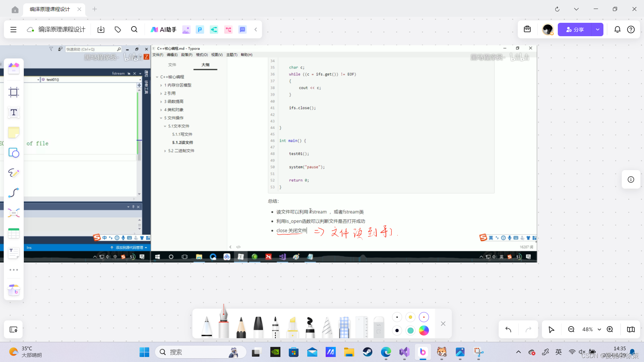This screenshot has height=362, width=644.
Task: Pick the sticky note tool
Action: (14, 133)
